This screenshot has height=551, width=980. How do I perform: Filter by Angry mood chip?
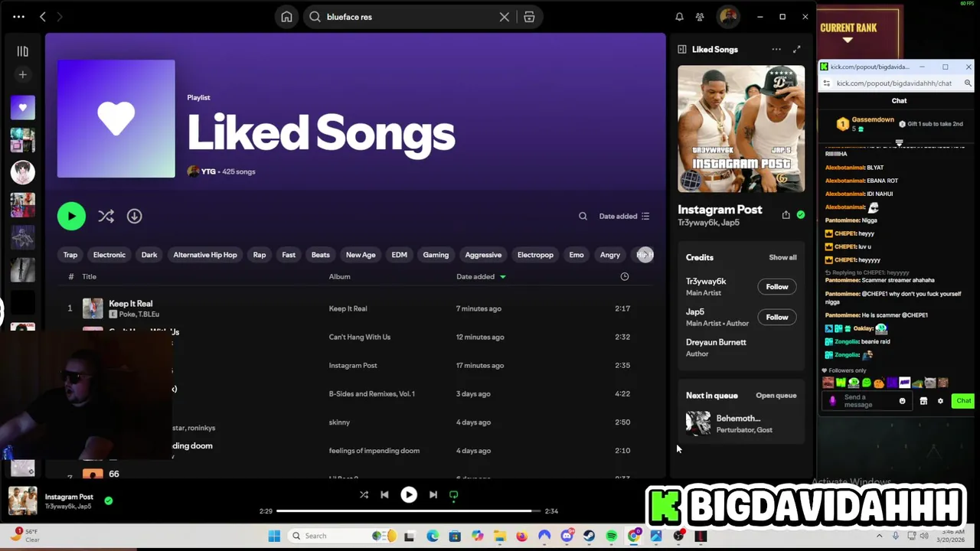610,255
